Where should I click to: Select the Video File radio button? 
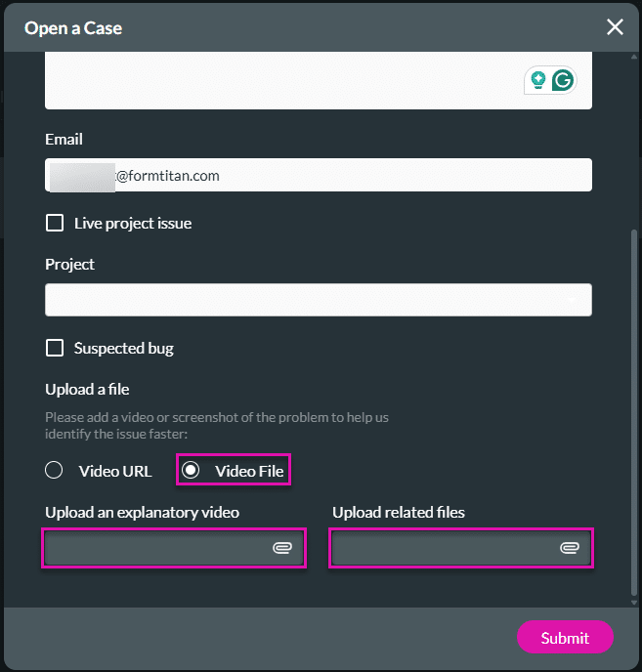(x=192, y=471)
